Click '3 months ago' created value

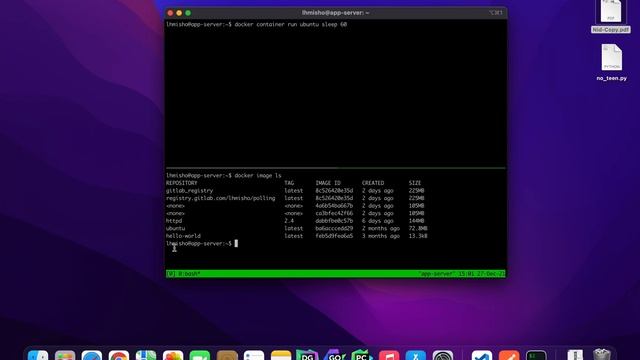click(x=381, y=236)
